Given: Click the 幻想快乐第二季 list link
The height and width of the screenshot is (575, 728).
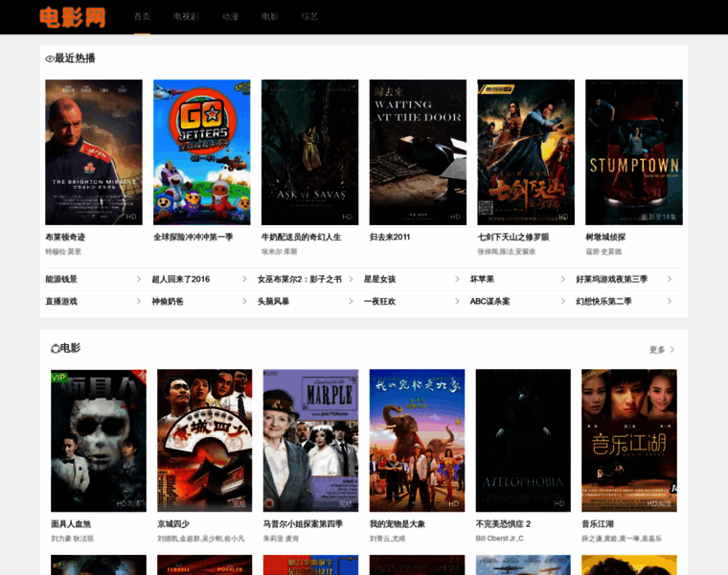Looking at the screenshot, I should click(603, 302).
